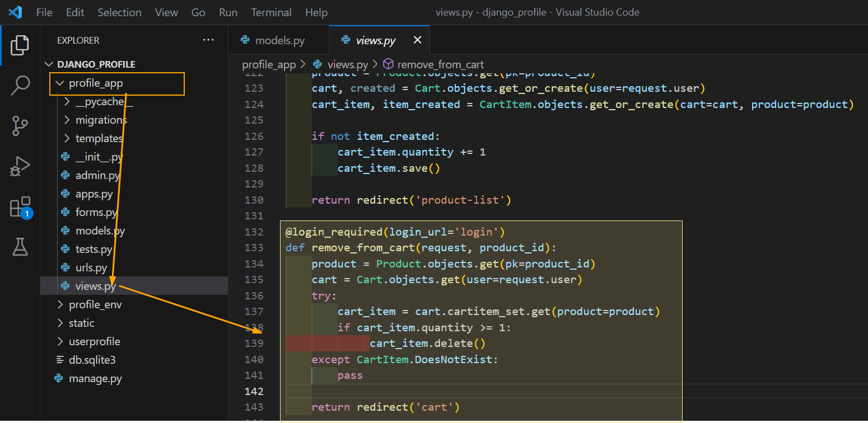
Task: Open the Source Control view
Action: click(20, 125)
